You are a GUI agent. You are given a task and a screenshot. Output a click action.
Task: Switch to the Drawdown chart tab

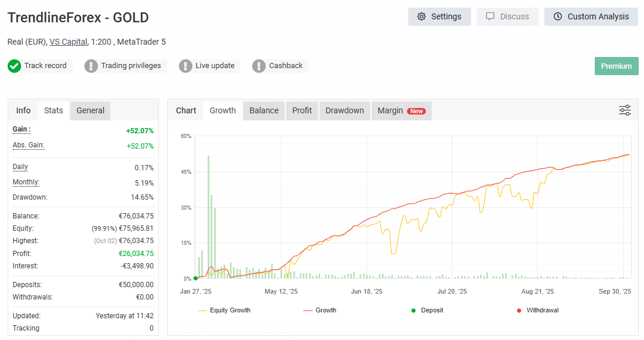click(x=344, y=110)
